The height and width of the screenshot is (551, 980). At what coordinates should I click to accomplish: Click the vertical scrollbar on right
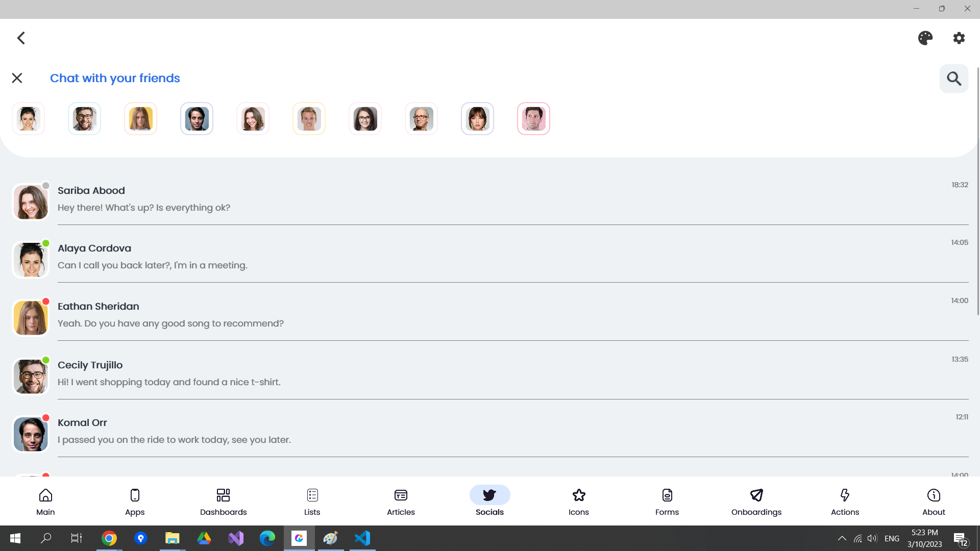977,191
